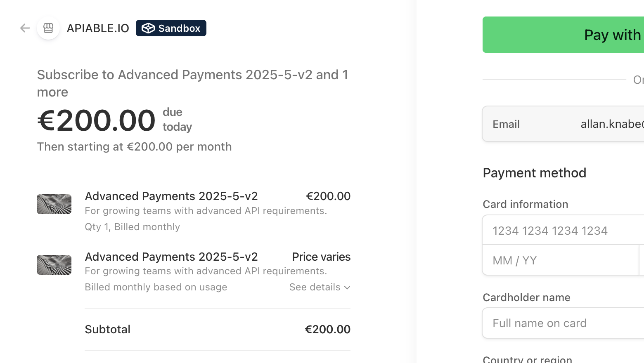Click the €200.00 due today amount

point(96,120)
